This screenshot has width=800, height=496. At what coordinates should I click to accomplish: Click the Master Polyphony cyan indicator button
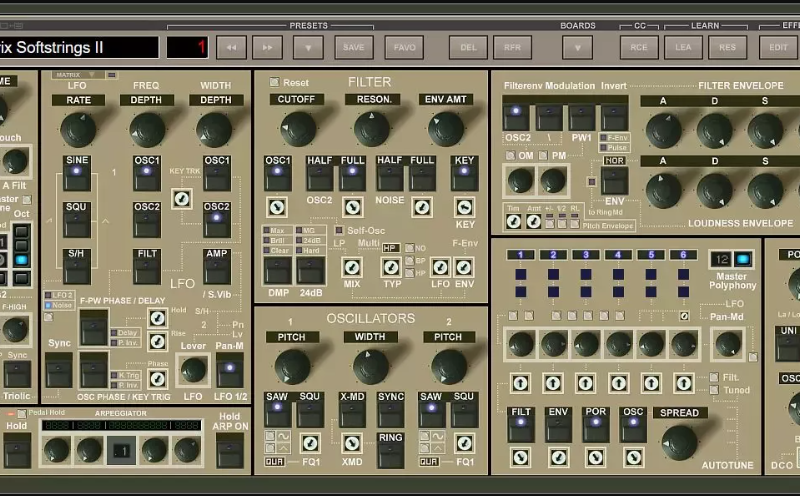pos(743,259)
